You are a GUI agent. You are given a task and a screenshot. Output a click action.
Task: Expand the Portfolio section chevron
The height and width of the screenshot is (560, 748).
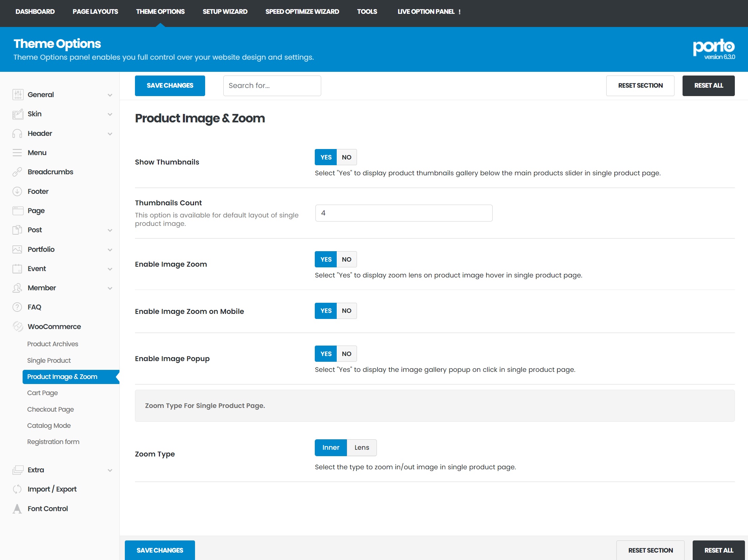tap(110, 250)
